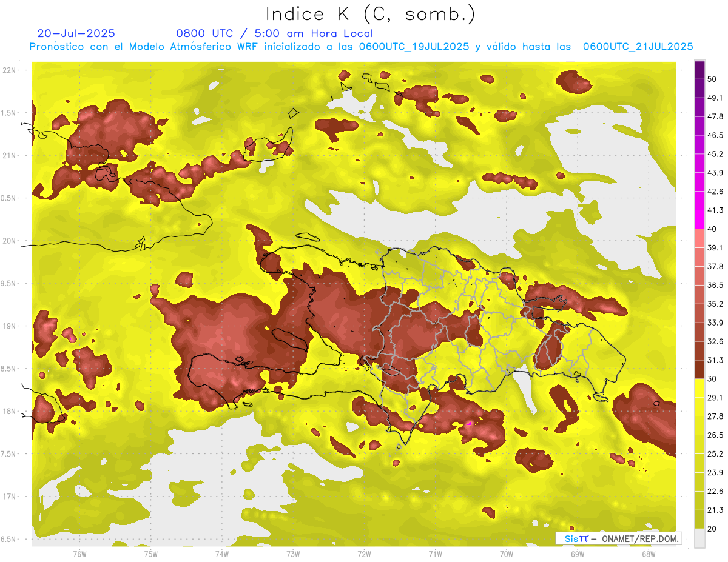The width and height of the screenshot is (728, 562).
Task: Click the colorbar value '23.9'
Action: 715,473
